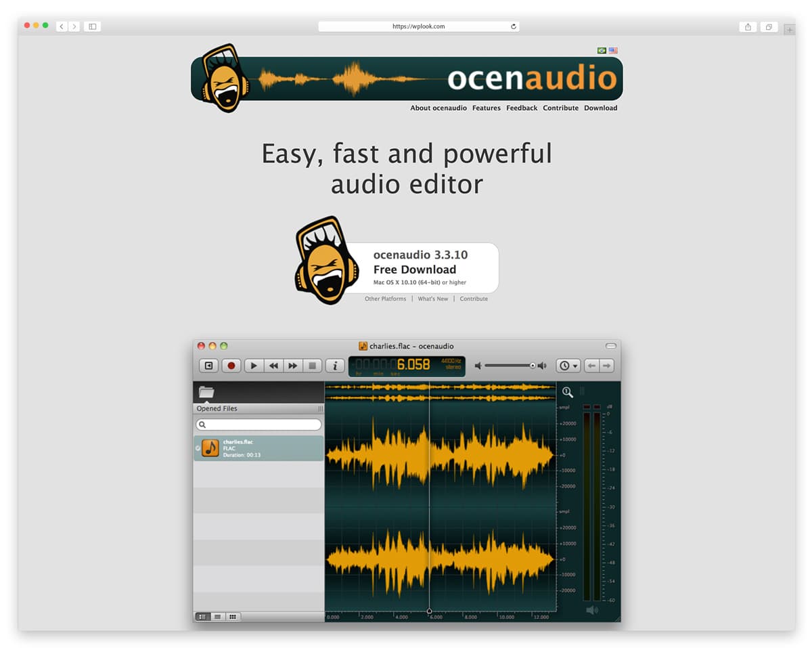Open a new tab with the plus button

tap(790, 30)
